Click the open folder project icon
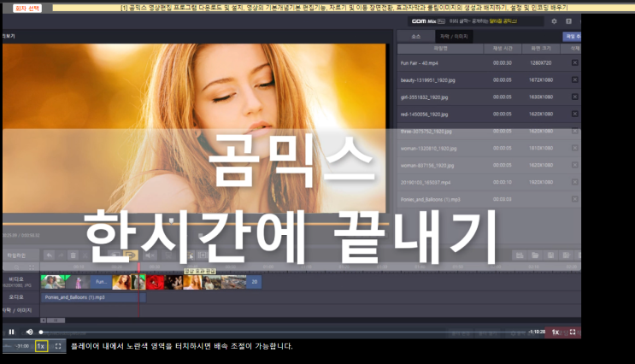Viewport: 635px width, 364px height. 535,255
